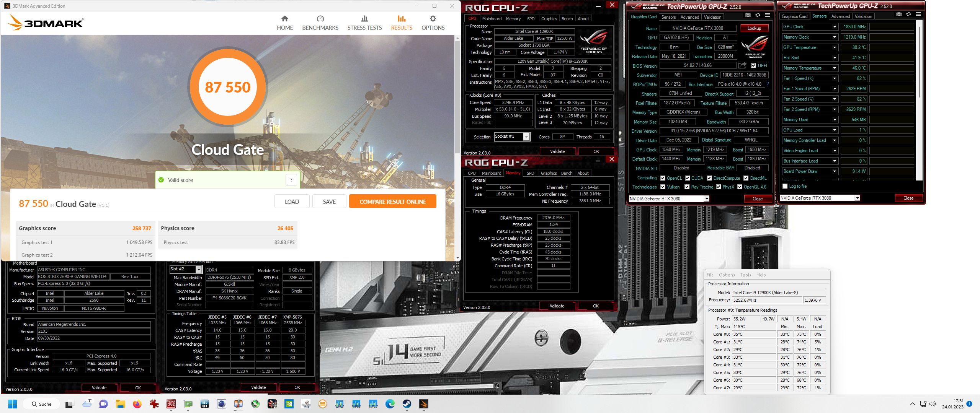Viewport: 980px width, 413px height.
Task: Click the GPU-Z graphics card taskbar icon
Action: pyautogui.click(x=188, y=404)
